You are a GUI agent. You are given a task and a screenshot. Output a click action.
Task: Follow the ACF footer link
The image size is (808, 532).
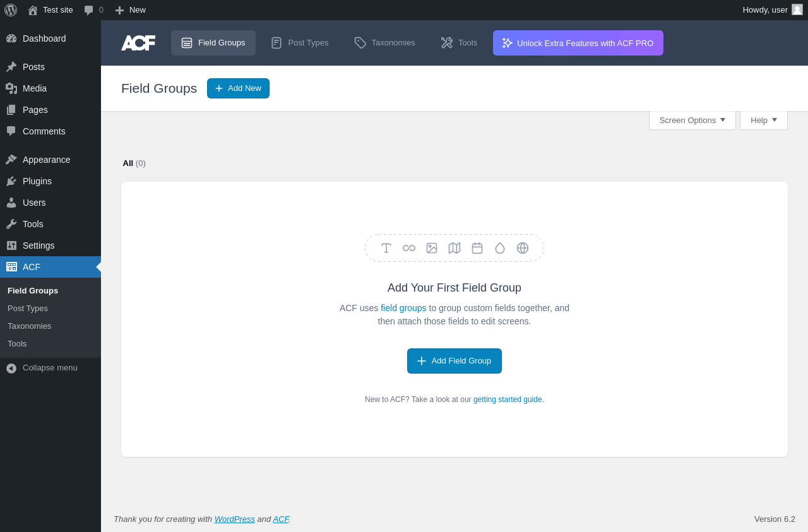[281, 519]
